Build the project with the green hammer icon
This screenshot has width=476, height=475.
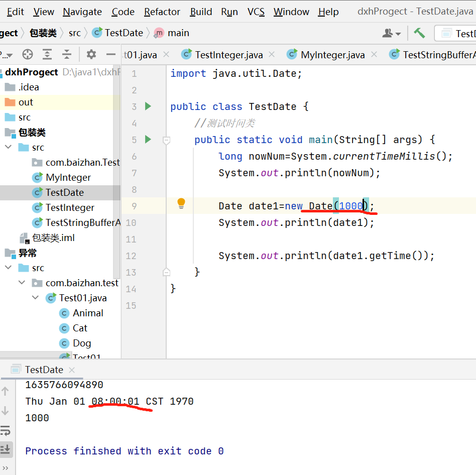pos(419,33)
